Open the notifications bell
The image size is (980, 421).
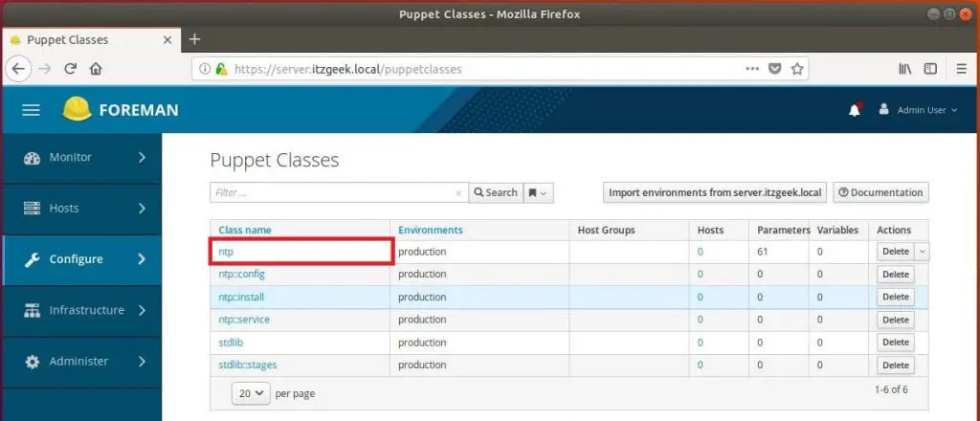(x=855, y=110)
